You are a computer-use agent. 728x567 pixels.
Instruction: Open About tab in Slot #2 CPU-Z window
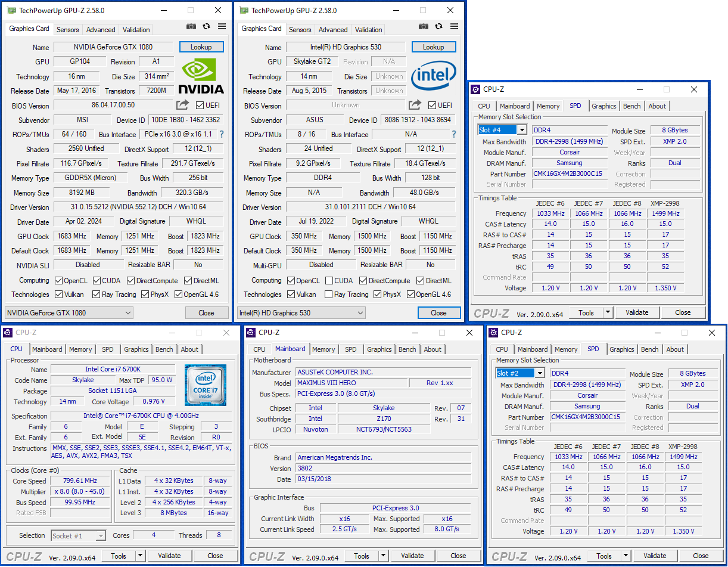(x=675, y=349)
